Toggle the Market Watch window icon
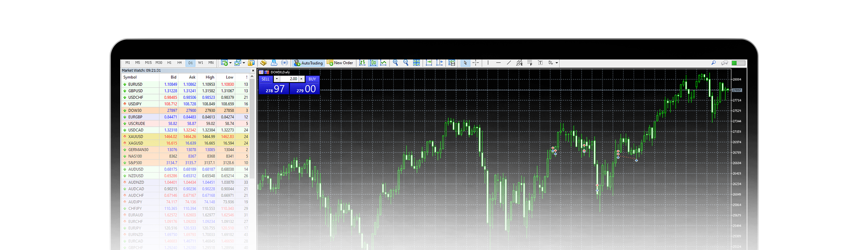Screen dimensions: 868x250 point(251,63)
